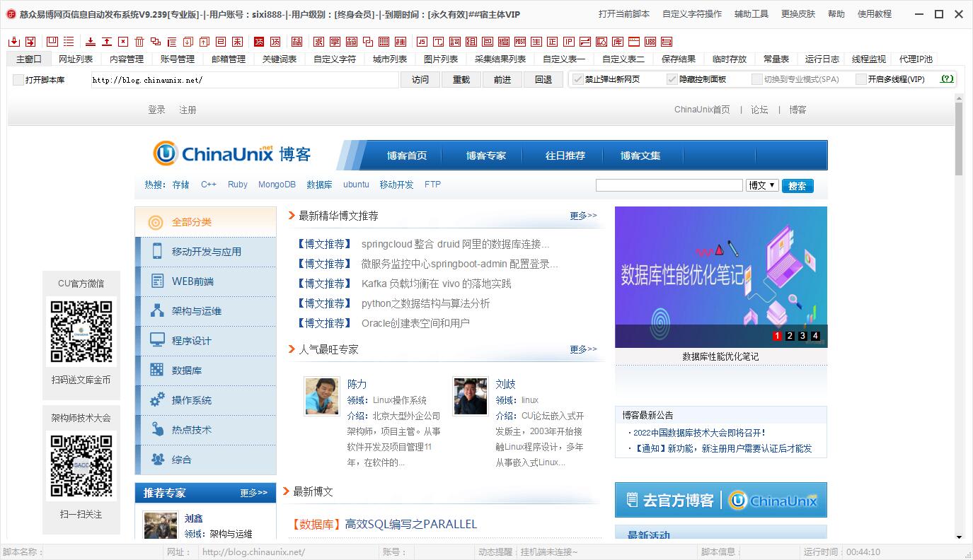The image size is (973, 560).
Task: Expand 更多>> next to 最新精华博文推荐
Action: [583, 216]
